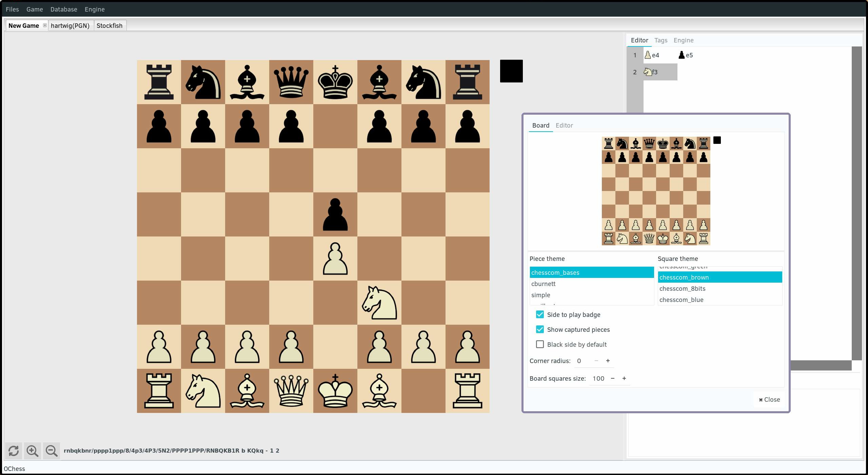Select the black bishop on f8

(379, 82)
